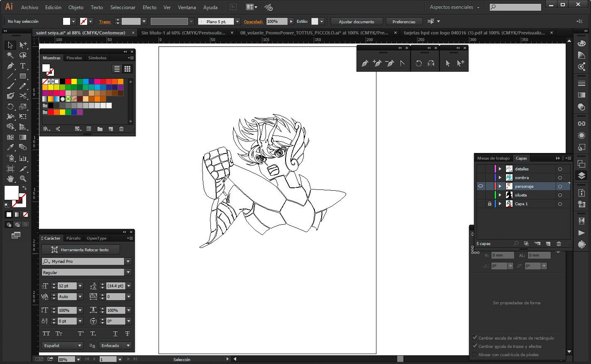Switch swatches panel to list view
The height and width of the screenshot is (364, 591).
(117, 69)
